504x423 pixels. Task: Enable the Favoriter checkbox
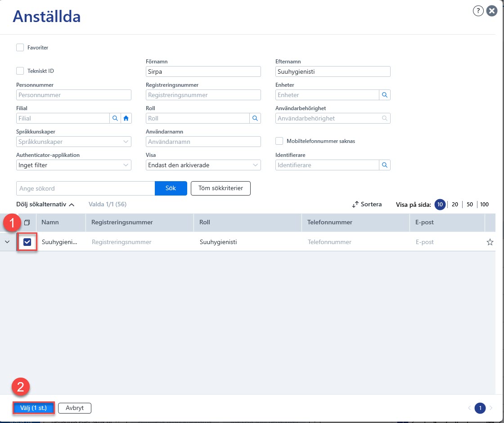coord(20,48)
